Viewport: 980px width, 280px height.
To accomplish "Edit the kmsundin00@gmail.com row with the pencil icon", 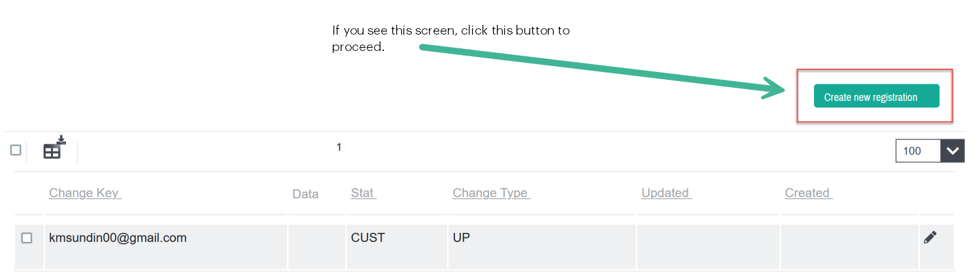I will [x=930, y=237].
